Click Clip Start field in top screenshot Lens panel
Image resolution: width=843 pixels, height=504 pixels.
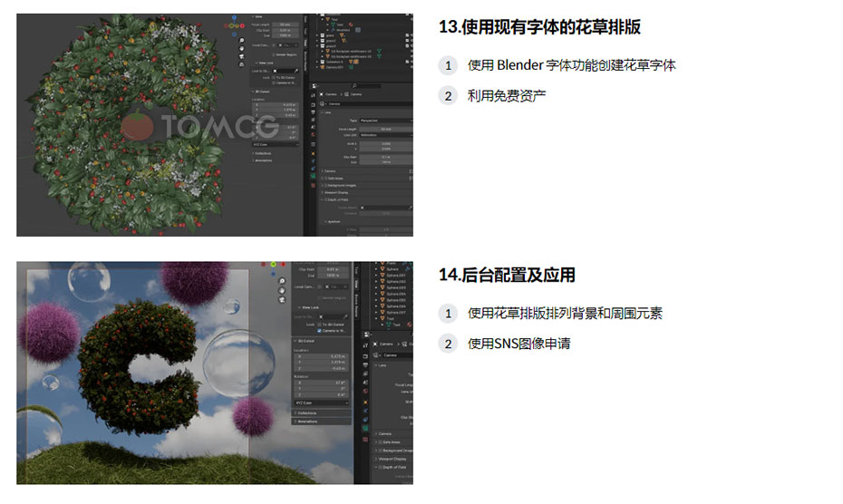pos(386,157)
